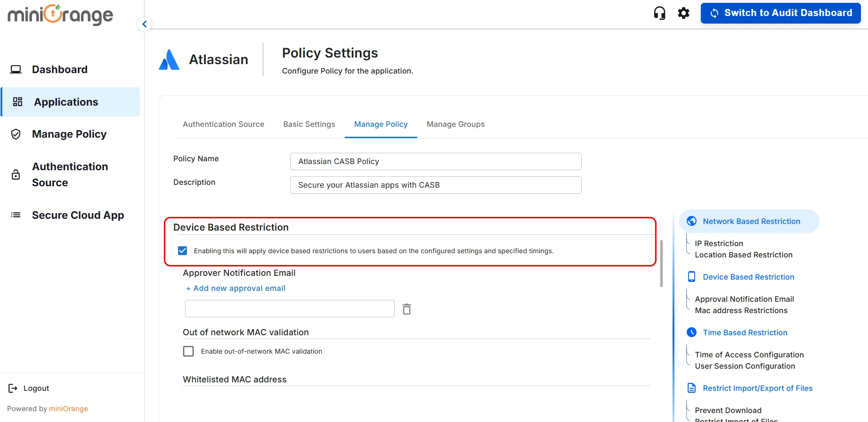
Task: Open Secure Cloud App in the sidebar
Action: click(78, 215)
